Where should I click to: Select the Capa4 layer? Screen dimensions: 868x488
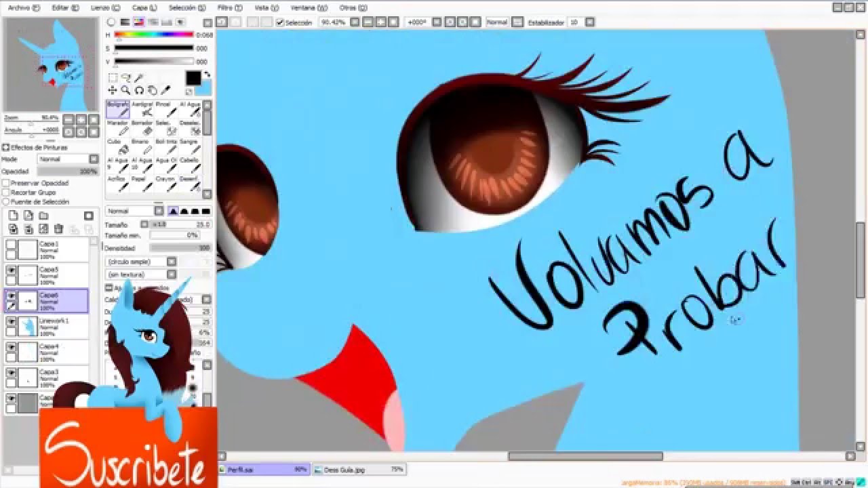pyautogui.click(x=54, y=352)
